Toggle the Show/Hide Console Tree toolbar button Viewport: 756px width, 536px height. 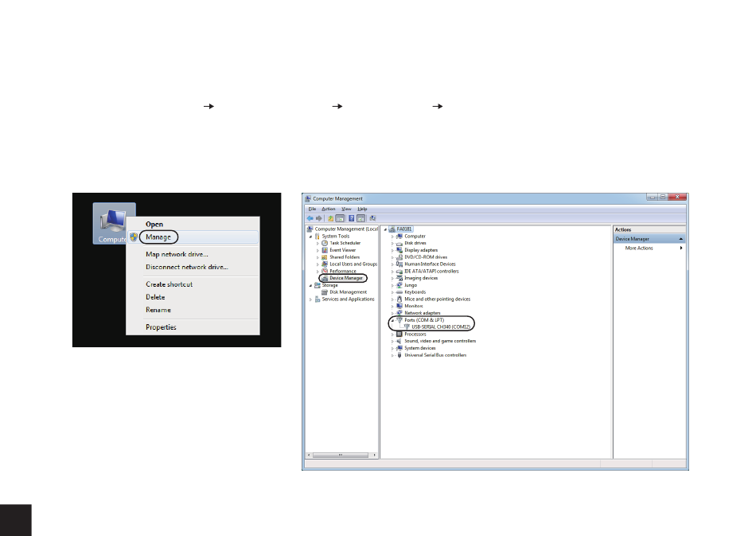pos(340,218)
